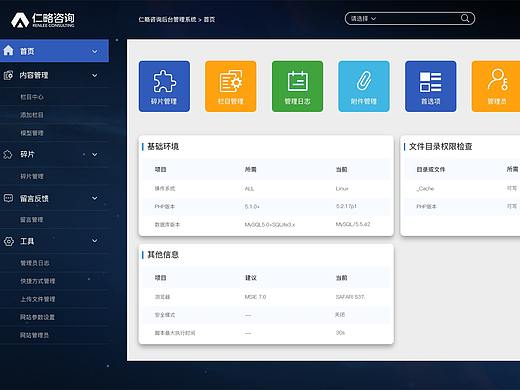Click the 安全模式 row label
Image resolution: width=520 pixels, height=390 pixels.
coord(165,315)
